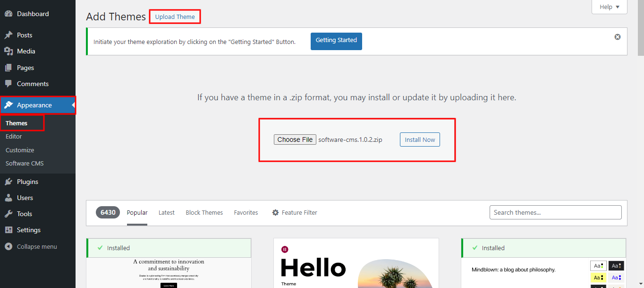Click the lavender Aa style swatch
This screenshot has height=288, width=644.
point(616,278)
